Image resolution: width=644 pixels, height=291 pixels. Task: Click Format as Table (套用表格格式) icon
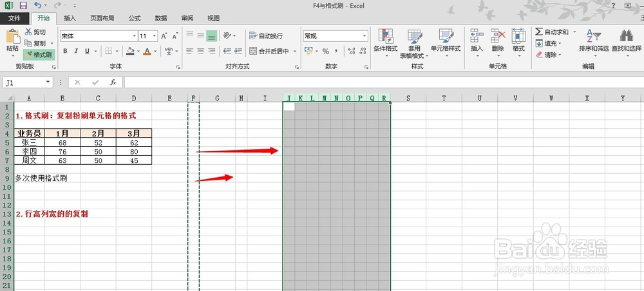pyautogui.click(x=414, y=35)
